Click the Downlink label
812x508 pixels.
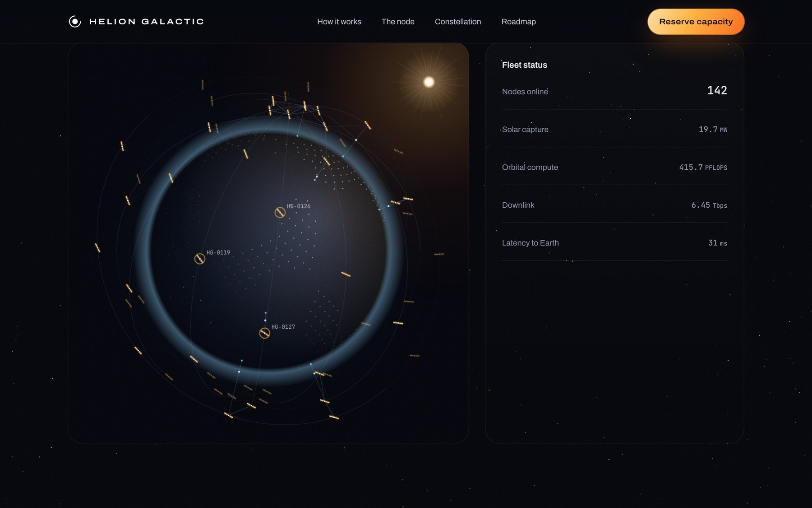click(518, 205)
